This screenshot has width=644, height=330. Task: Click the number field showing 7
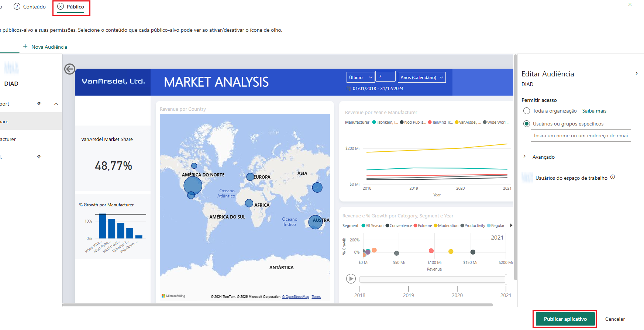(385, 76)
